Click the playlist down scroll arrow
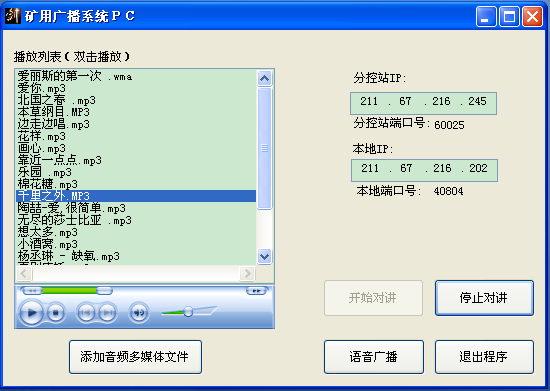Image resolution: width=550 pixels, height=391 pixels. 264,256
